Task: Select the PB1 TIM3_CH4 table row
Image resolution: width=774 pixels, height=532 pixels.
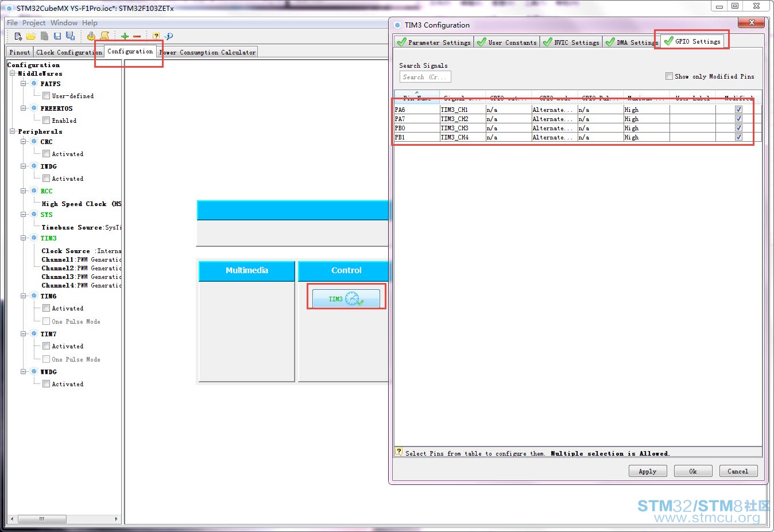Action: [578, 137]
